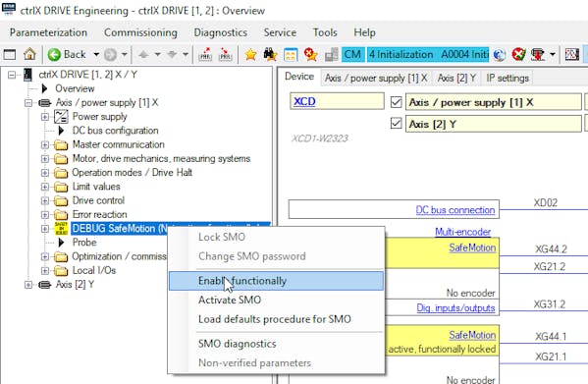The height and width of the screenshot is (384, 588).
Task: Expand the Limit values folder
Action: point(45,187)
